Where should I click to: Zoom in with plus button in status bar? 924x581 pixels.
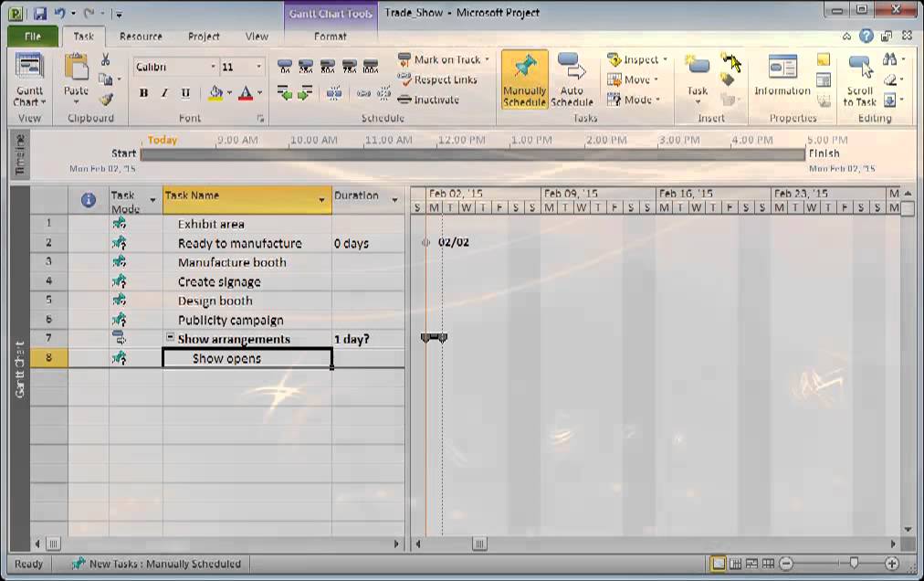[x=892, y=564]
